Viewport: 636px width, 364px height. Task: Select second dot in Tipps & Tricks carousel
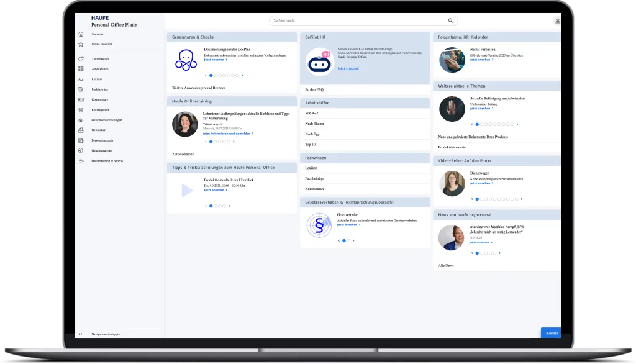[x=216, y=206]
